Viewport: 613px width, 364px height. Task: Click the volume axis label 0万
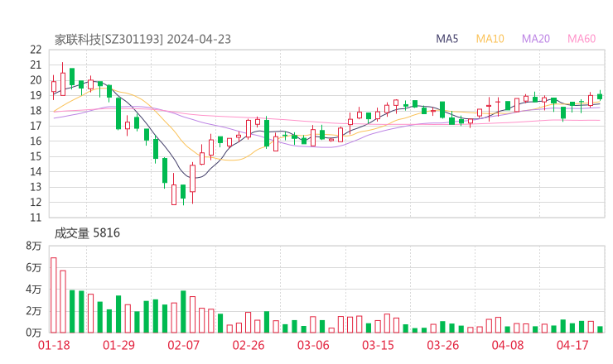tap(34, 333)
